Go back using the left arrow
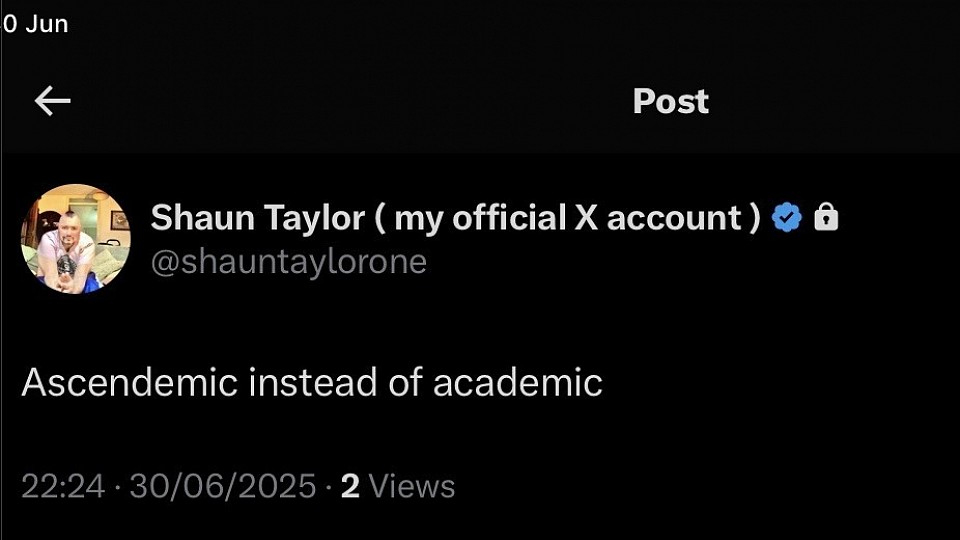Viewport: 960px width, 540px height. tap(52, 100)
